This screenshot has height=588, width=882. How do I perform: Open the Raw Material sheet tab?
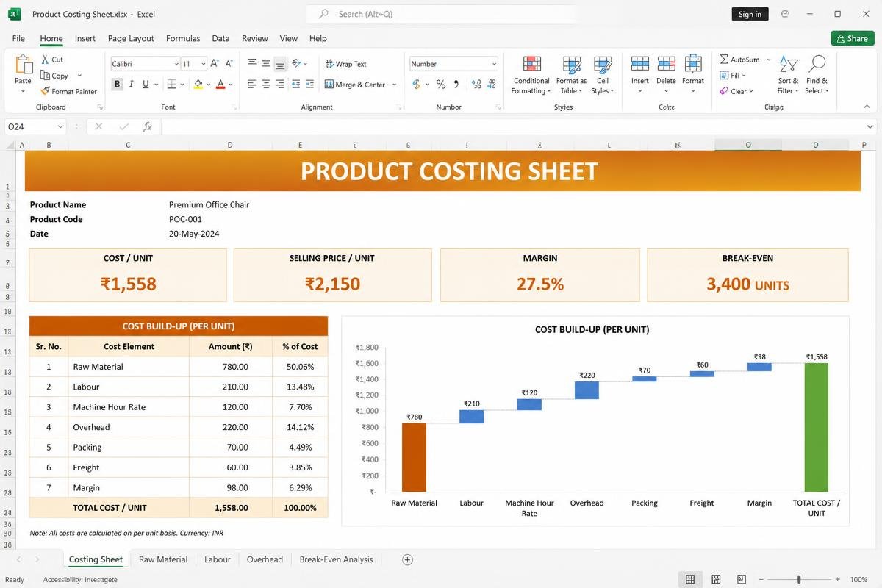[x=163, y=559]
